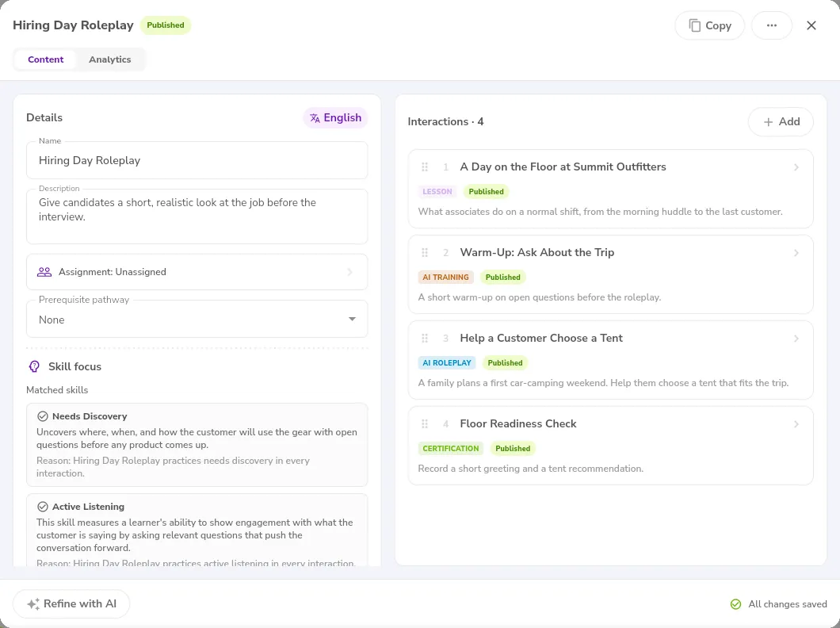Switch to the Analytics tab
Screen dimensions: 840x628
[x=110, y=59]
